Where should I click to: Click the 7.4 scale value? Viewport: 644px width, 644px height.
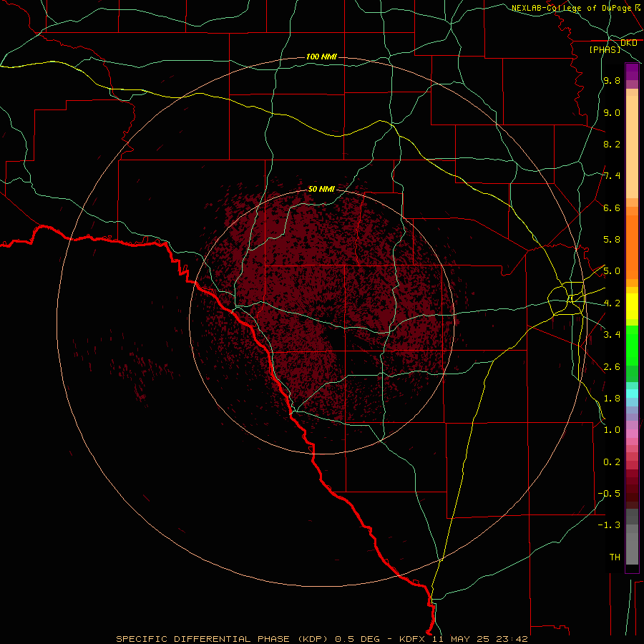[612, 176]
